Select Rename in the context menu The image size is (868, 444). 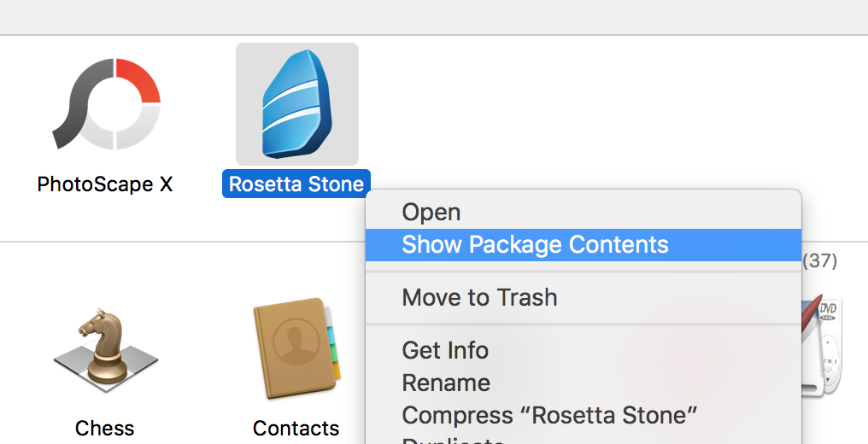click(446, 383)
